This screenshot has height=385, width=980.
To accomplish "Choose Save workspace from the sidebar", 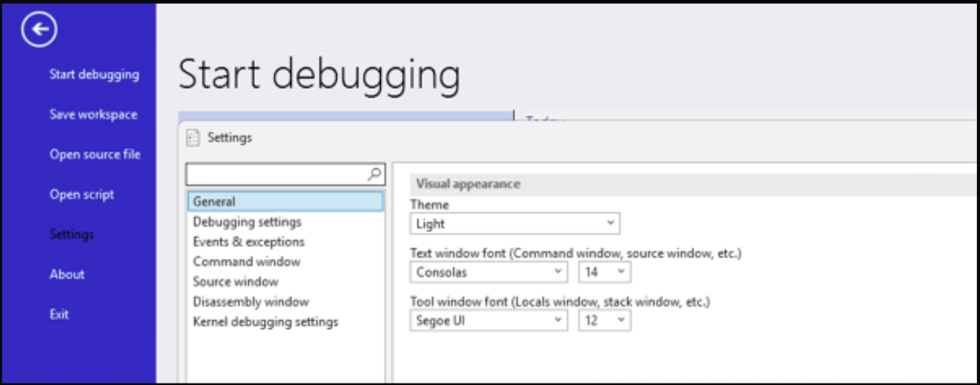I will click(93, 115).
